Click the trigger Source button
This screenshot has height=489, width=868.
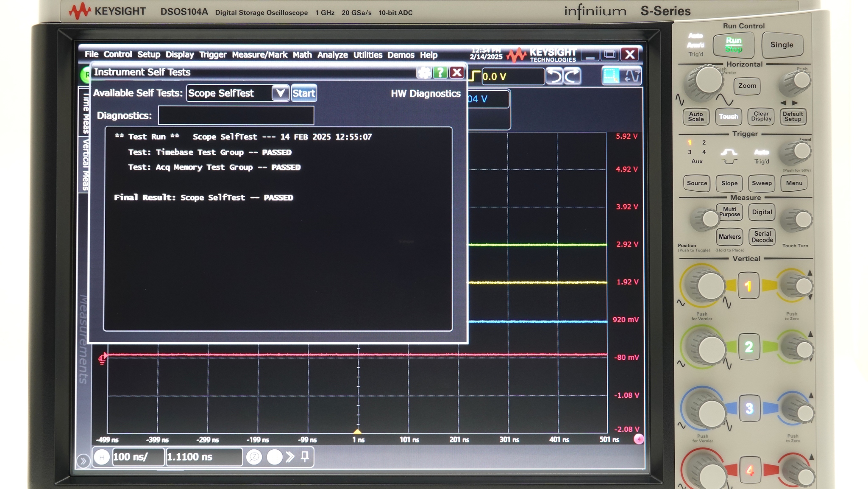[696, 183]
